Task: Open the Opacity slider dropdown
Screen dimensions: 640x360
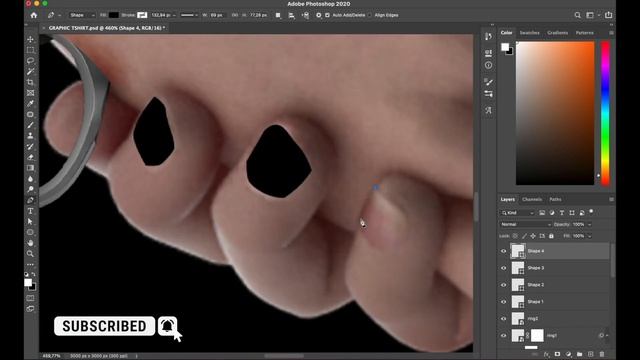Action: click(x=589, y=224)
